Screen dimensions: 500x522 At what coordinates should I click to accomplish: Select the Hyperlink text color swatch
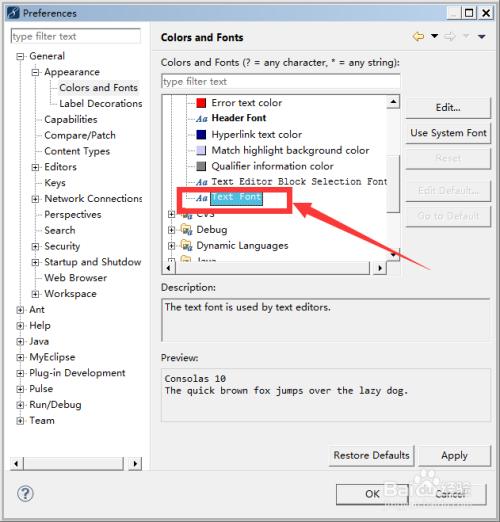(201, 134)
